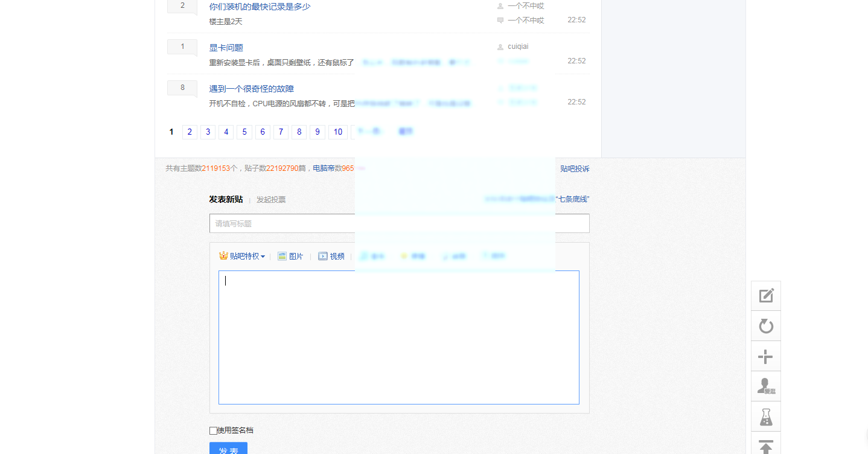868x454 pixels.
Task: Click author person icon beside first 一个不中哎
Action: 500,6
